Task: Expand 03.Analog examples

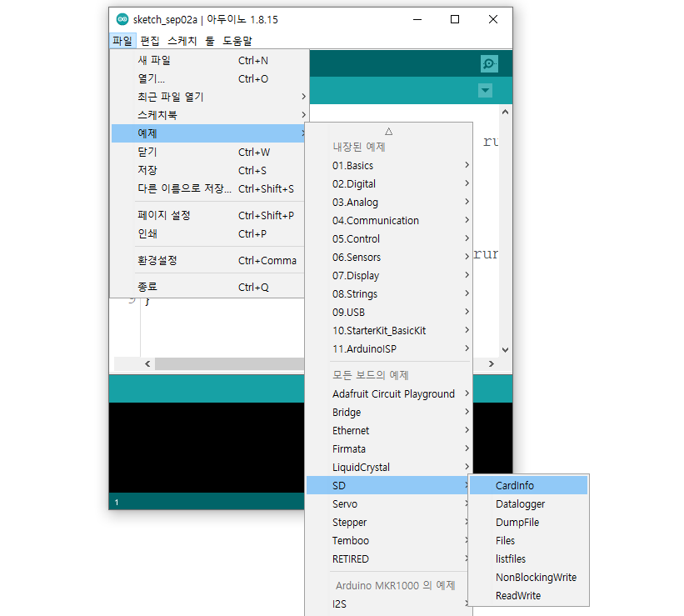Action: (x=389, y=202)
